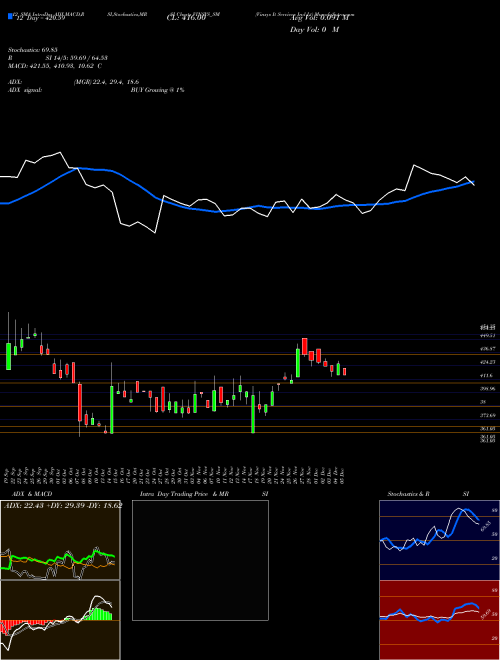Viewport: 500px width, 660px height.
Task: Select the blue-background Stochastics chart
Action: click(439, 540)
